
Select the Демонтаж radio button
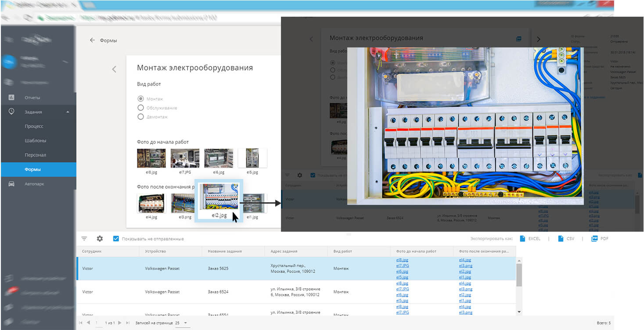[141, 117]
